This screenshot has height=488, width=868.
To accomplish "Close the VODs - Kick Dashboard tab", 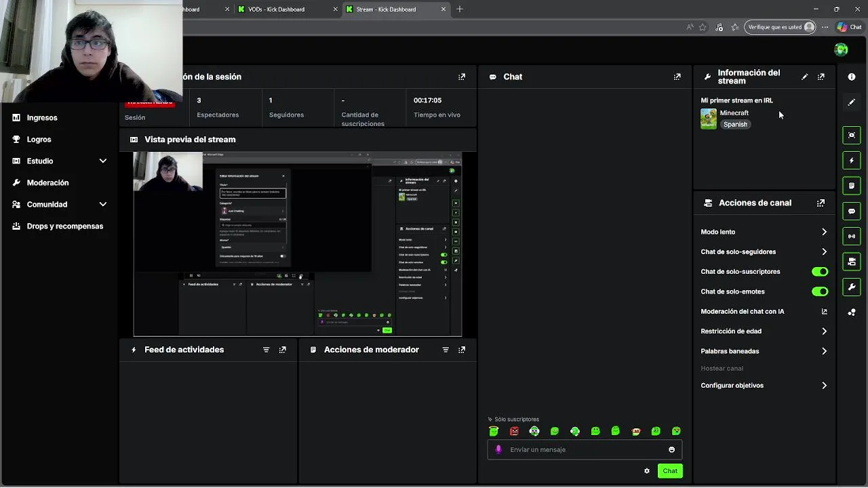I will pyautogui.click(x=336, y=9).
